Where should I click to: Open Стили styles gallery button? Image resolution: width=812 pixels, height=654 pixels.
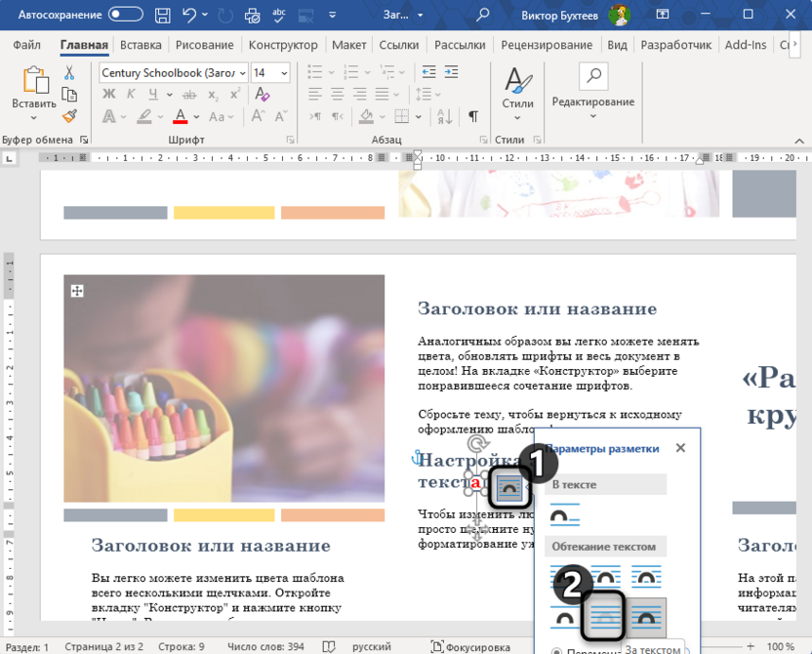point(517,93)
